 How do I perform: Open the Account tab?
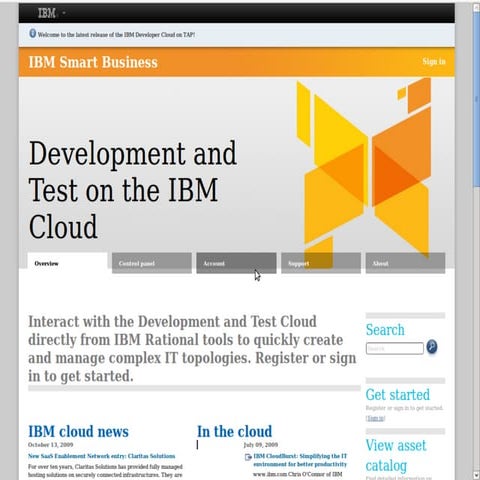click(x=236, y=263)
